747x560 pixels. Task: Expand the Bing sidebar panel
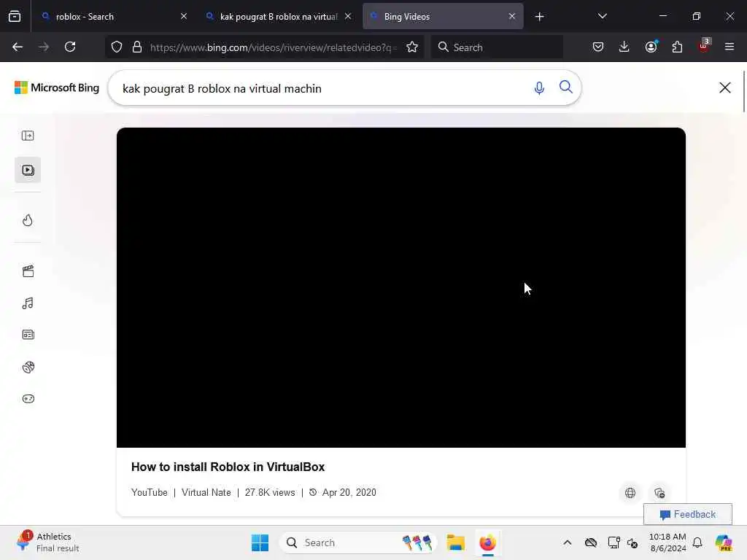28,136
